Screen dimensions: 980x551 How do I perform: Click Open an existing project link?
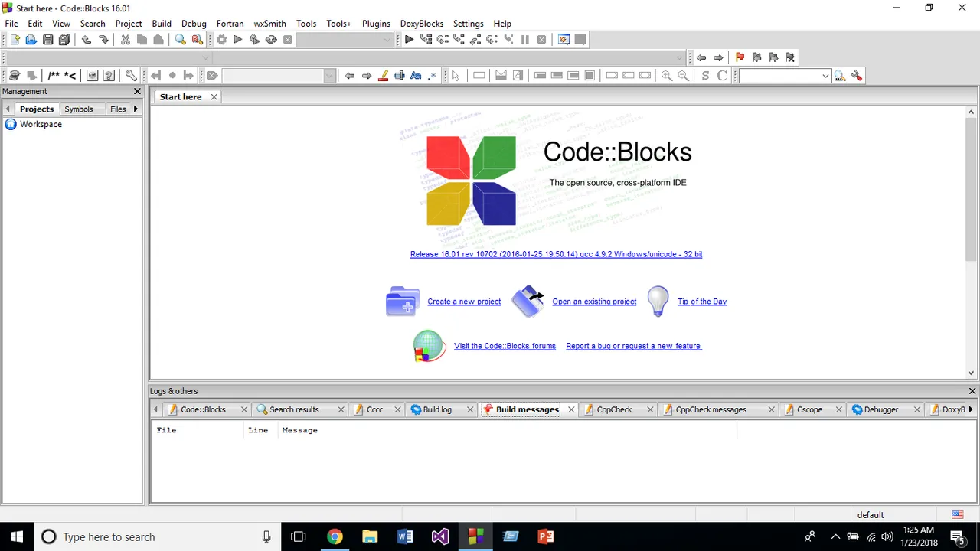594,302
